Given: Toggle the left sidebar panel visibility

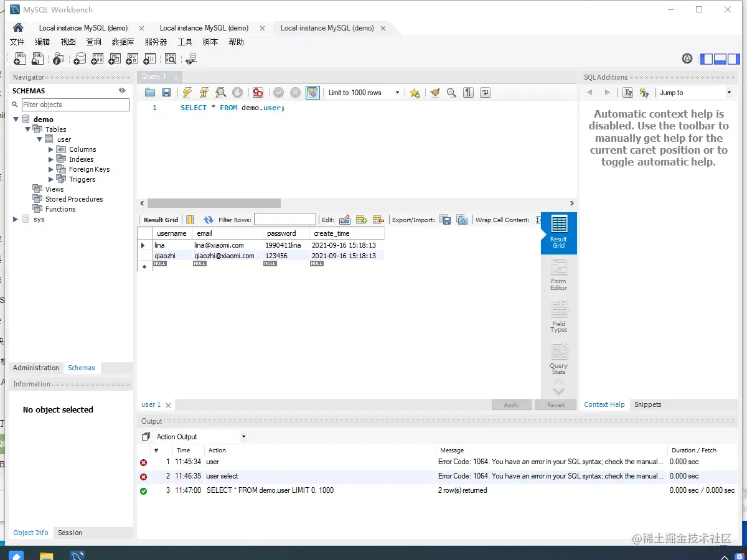Looking at the screenshot, I should [x=707, y=59].
